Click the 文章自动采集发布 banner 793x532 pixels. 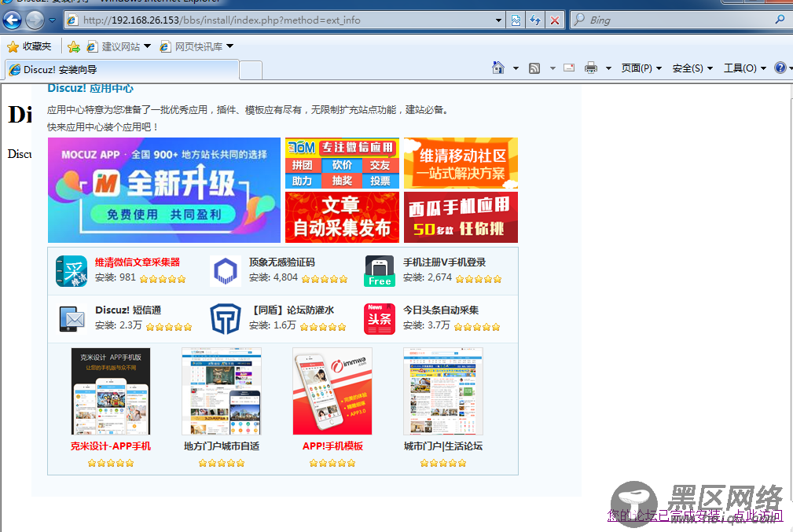342,217
